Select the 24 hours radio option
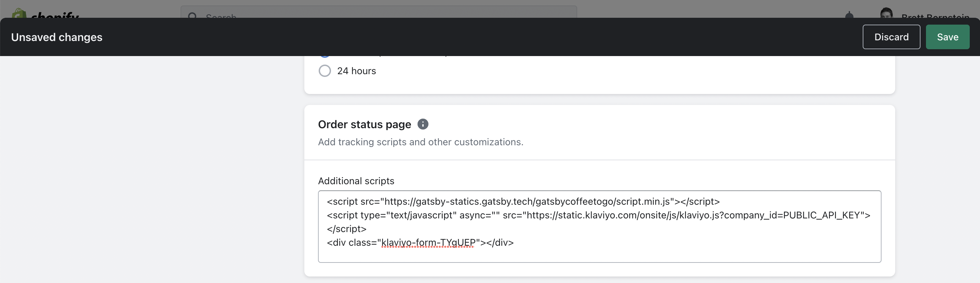This screenshot has width=980, height=283. point(325,71)
